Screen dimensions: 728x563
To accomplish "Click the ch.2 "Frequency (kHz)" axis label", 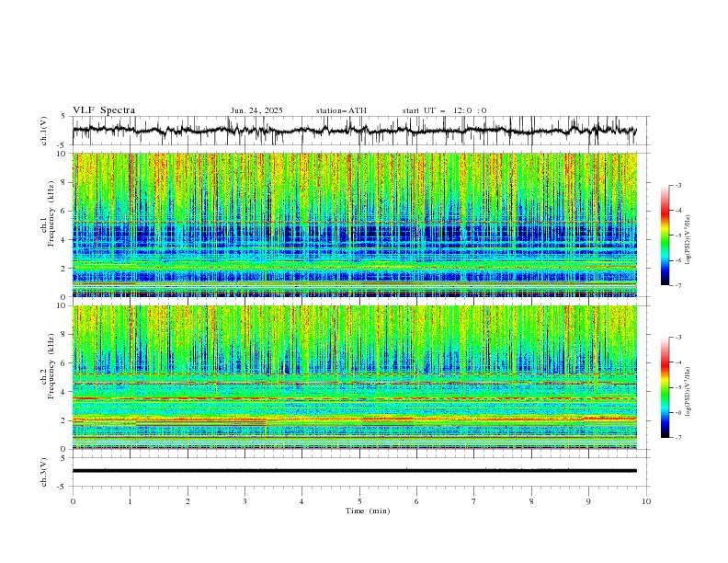I will click(x=51, y=365).
